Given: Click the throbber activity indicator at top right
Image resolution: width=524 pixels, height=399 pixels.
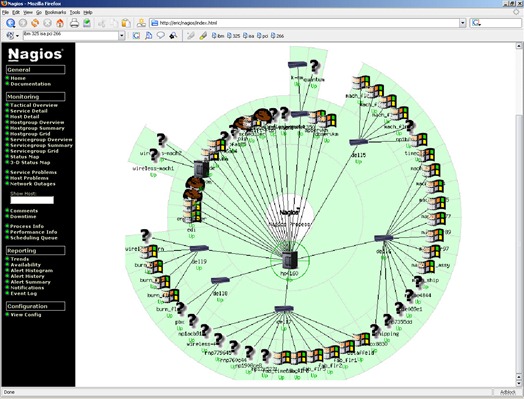Looking at the screenshot, I should (x=516, y=12).
